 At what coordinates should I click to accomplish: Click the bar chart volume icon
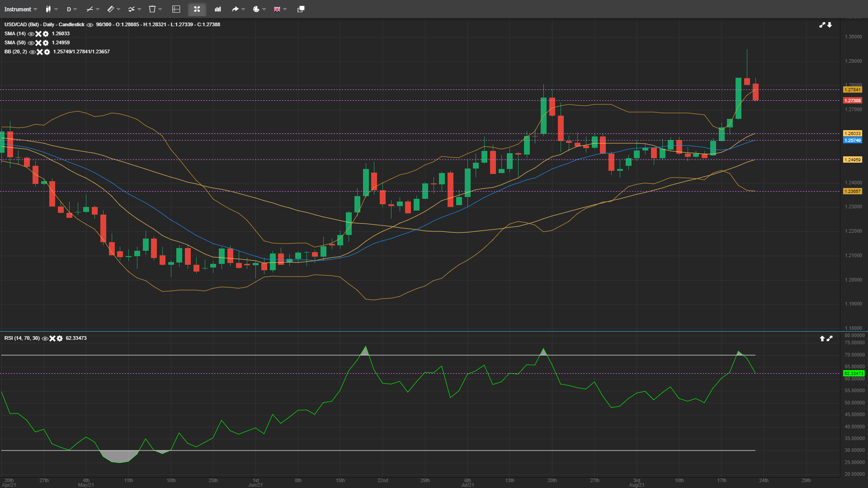[218, 9]
